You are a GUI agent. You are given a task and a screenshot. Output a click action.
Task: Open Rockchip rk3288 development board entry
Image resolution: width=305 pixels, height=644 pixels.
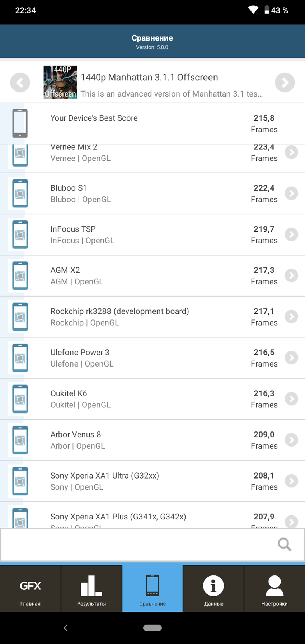(119, 317)
